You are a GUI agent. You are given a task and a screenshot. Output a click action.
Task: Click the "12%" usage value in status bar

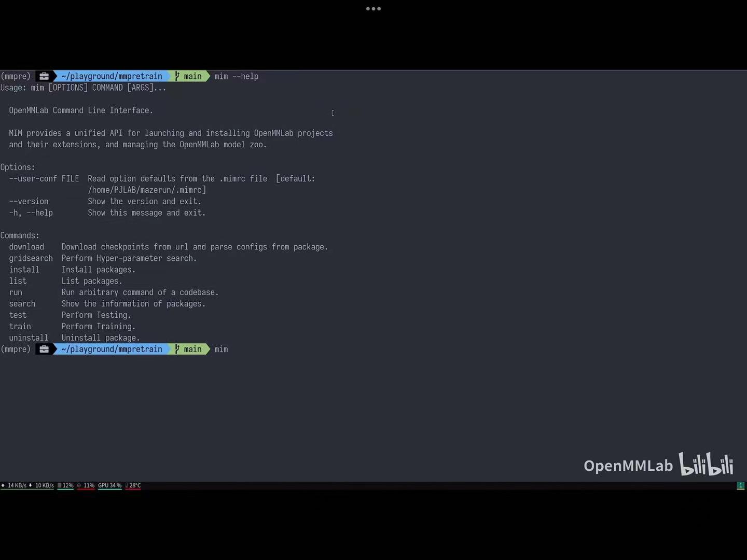(x=68, y=486)
